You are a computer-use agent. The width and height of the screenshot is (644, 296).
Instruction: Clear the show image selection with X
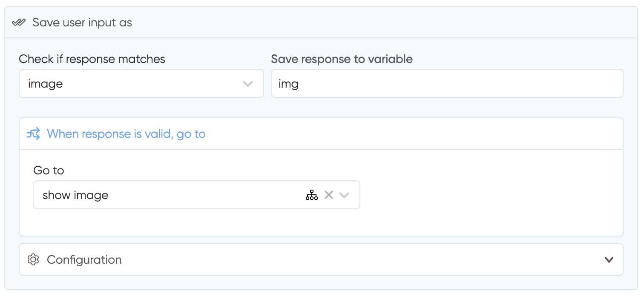click(x=329, y=195)
